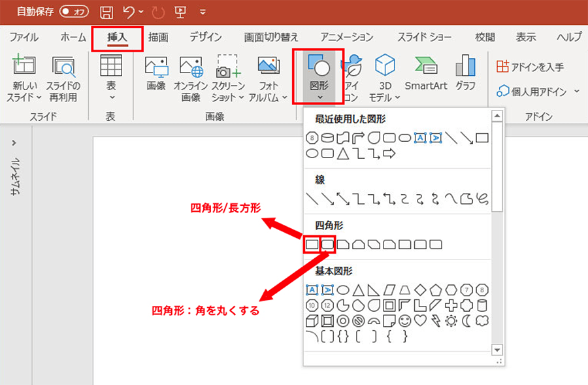This screenshot has height=385, width=588.
Task: Insert a chart with the グラフ button
Action: (465, 74)
